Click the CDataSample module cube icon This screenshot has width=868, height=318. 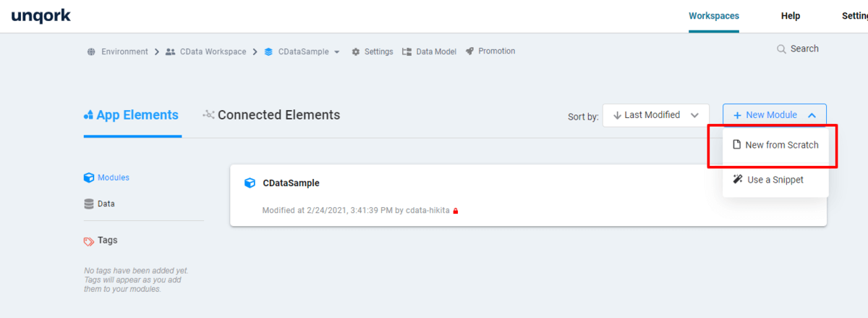tap(250, 183)
